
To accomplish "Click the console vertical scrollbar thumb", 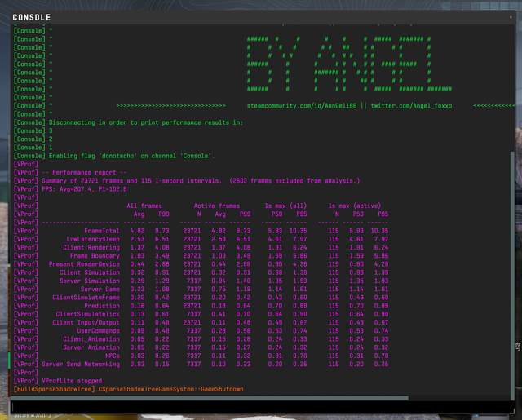I will coord(512,276).
